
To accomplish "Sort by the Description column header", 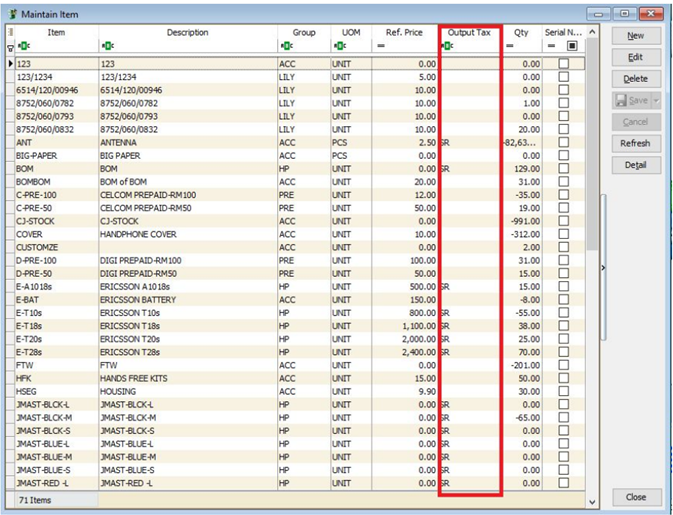I will pos(187,33).
